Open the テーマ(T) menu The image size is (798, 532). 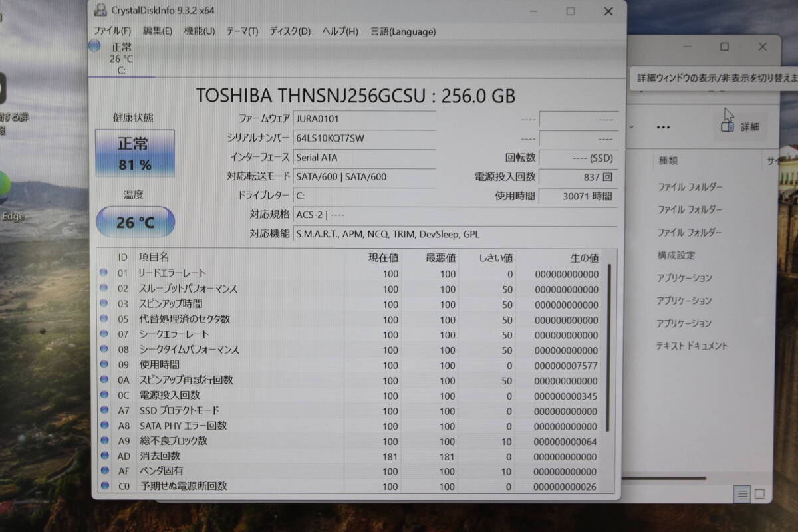[x=242, y=31]
